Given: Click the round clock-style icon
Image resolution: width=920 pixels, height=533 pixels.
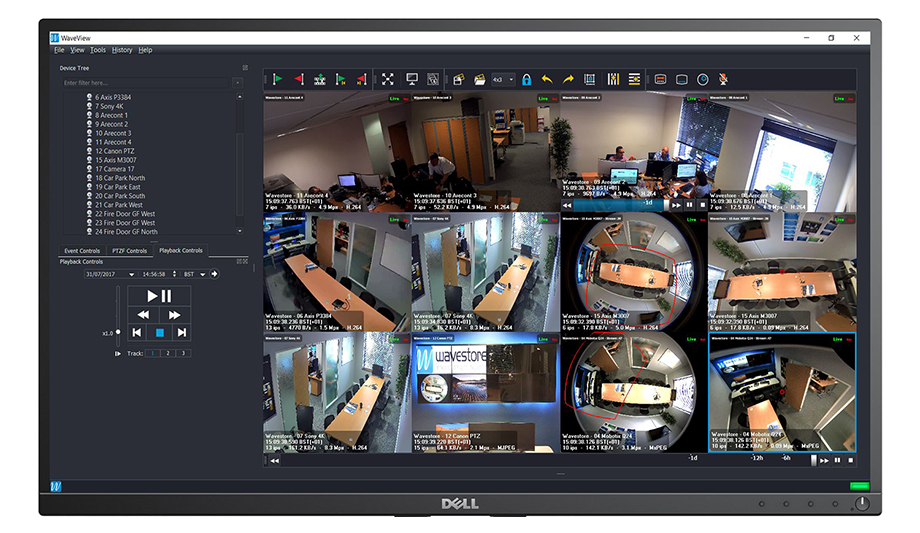Looking at the screenshot, I should (702, 79).
